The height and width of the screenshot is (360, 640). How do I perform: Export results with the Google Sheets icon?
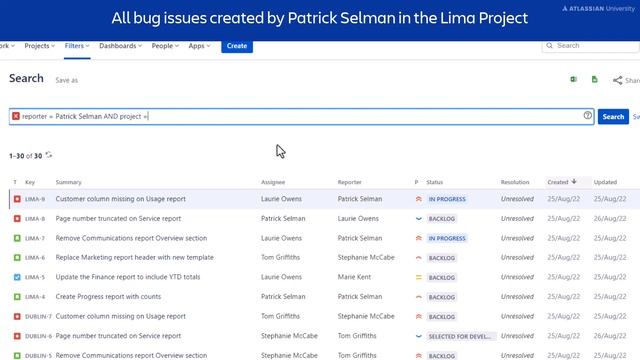tap(595, 80)
